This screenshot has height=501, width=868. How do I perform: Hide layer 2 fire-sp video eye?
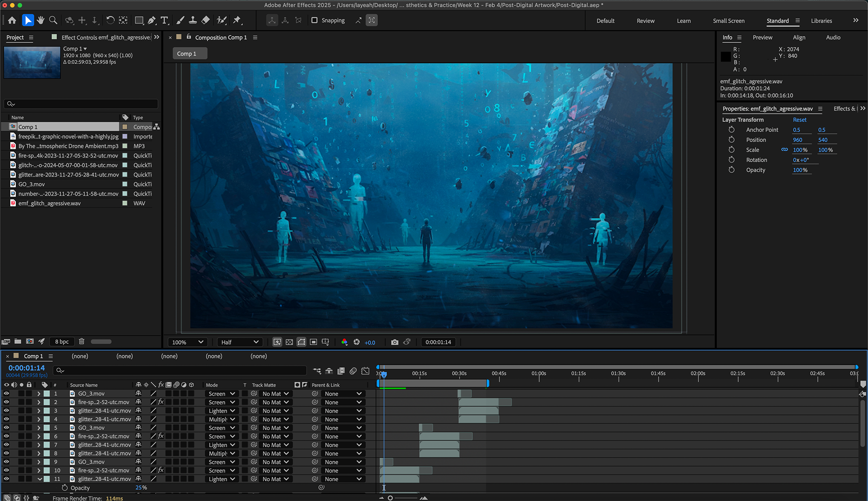tap(6, 402)
